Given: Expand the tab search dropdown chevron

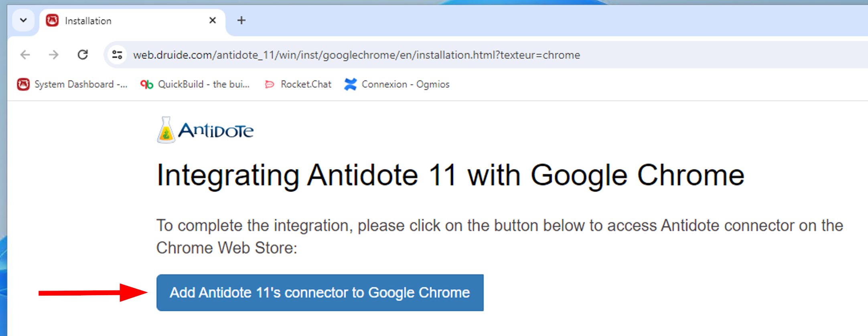Looking at the screenshot, I should pos(23,20).
